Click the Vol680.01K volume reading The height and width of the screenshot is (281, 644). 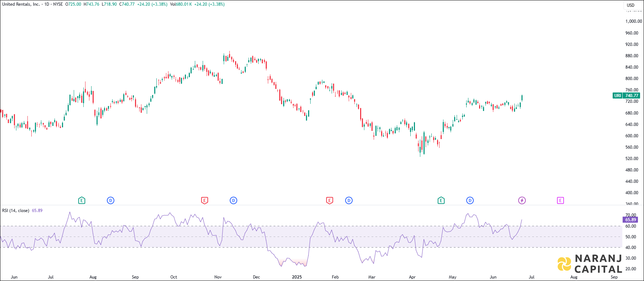181,4
